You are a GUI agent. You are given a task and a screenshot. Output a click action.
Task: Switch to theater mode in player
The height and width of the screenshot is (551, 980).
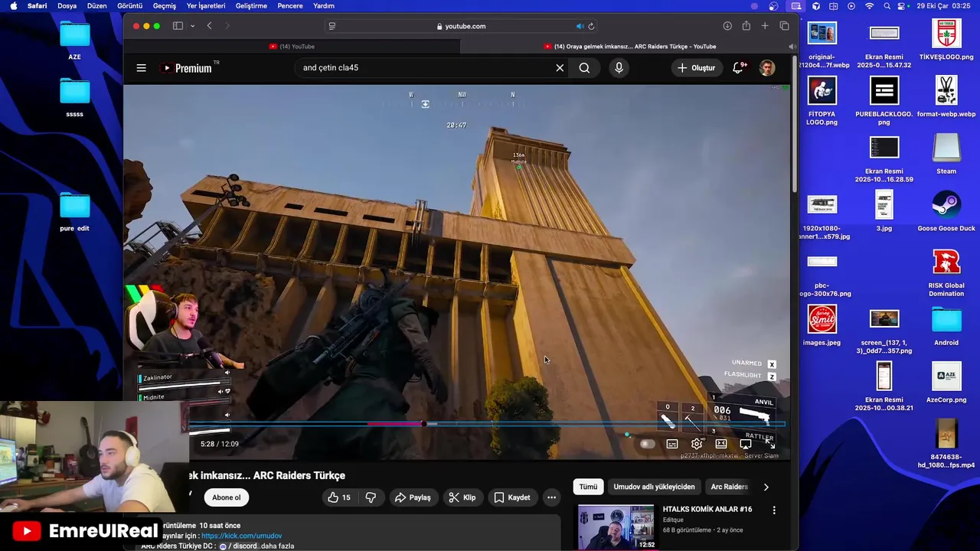pyautogui.click(x=721, y=444)
